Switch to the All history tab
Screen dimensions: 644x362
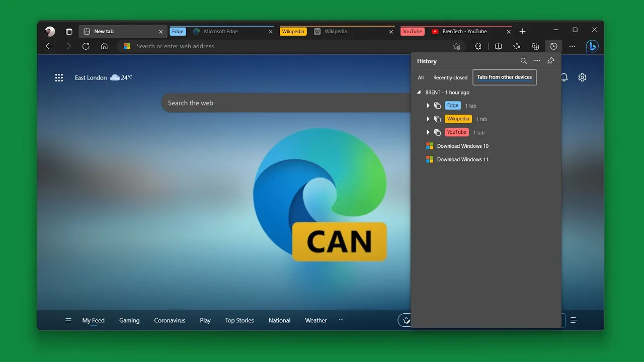pos(421,77)
